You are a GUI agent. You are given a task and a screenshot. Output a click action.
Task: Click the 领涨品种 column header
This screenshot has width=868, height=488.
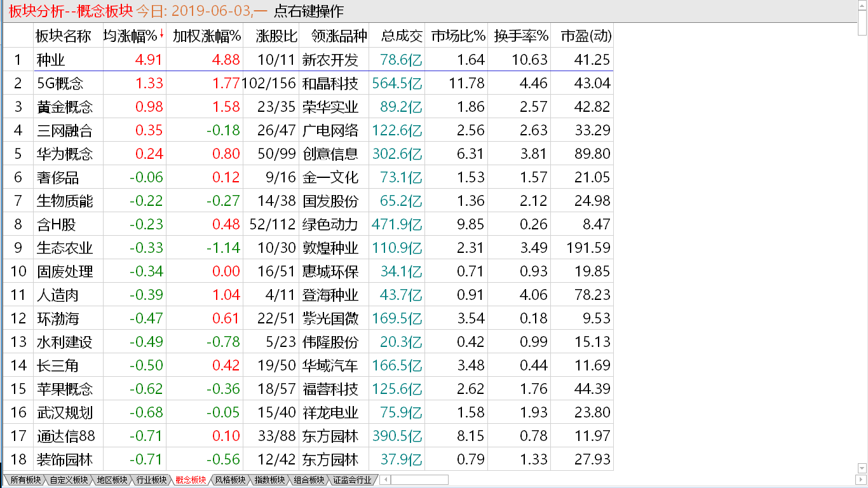334,36
